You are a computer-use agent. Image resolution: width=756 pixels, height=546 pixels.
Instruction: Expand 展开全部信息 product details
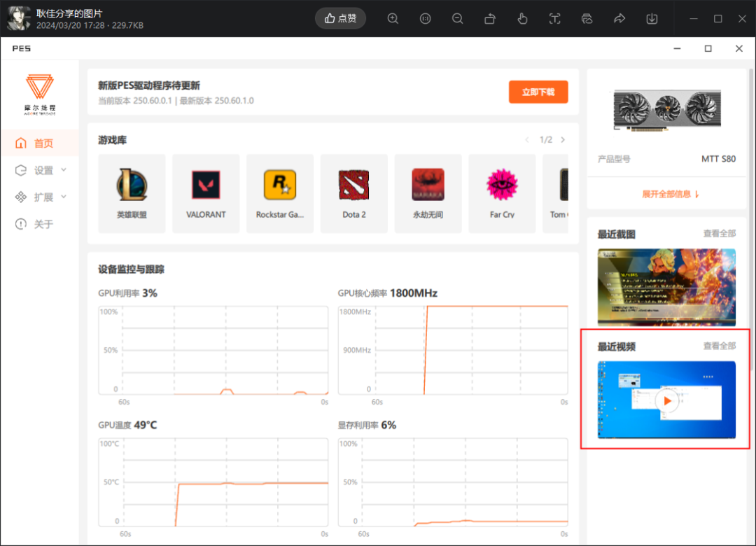pos(670,194)
